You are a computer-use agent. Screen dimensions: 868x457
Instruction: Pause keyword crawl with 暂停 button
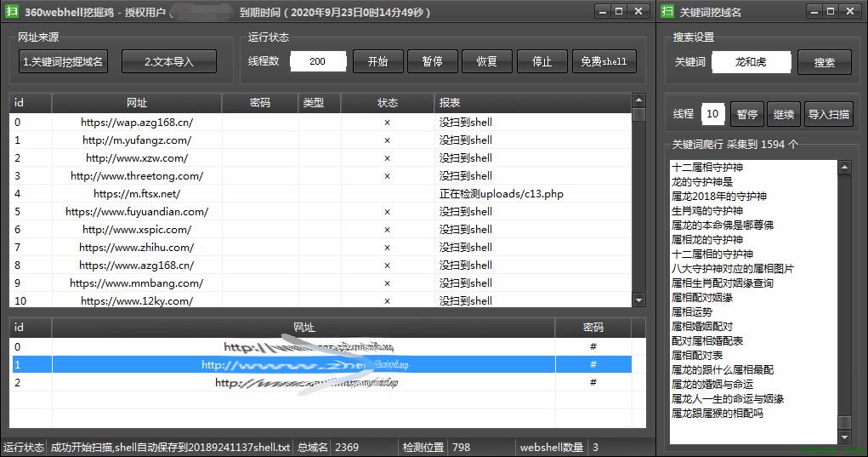(x=746, y=114)
